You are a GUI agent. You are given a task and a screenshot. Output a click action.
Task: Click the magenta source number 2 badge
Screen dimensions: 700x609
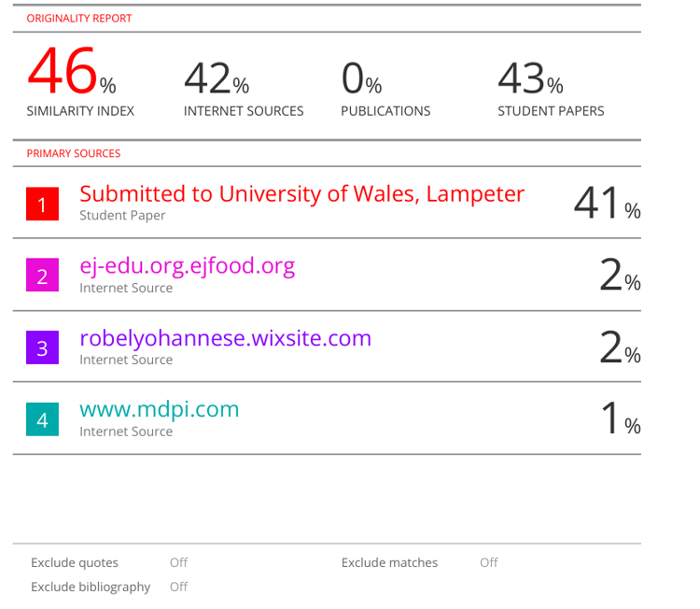[42, 276]
